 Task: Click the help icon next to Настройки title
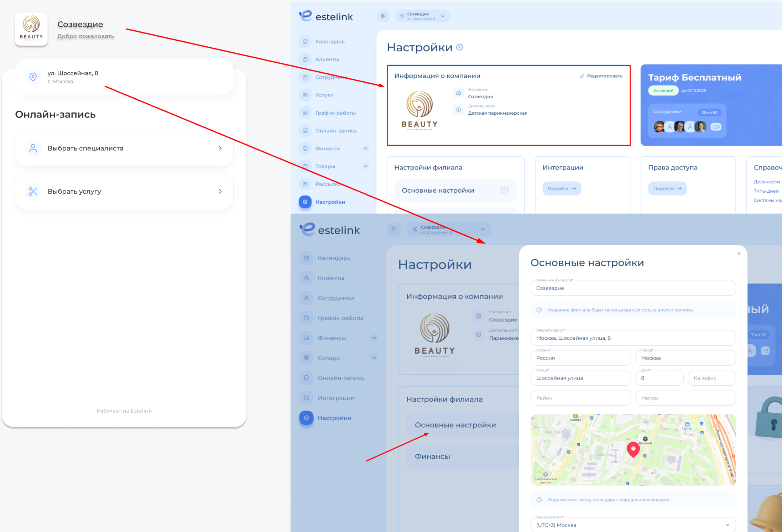pyautogui.click(x=460, y=47)
